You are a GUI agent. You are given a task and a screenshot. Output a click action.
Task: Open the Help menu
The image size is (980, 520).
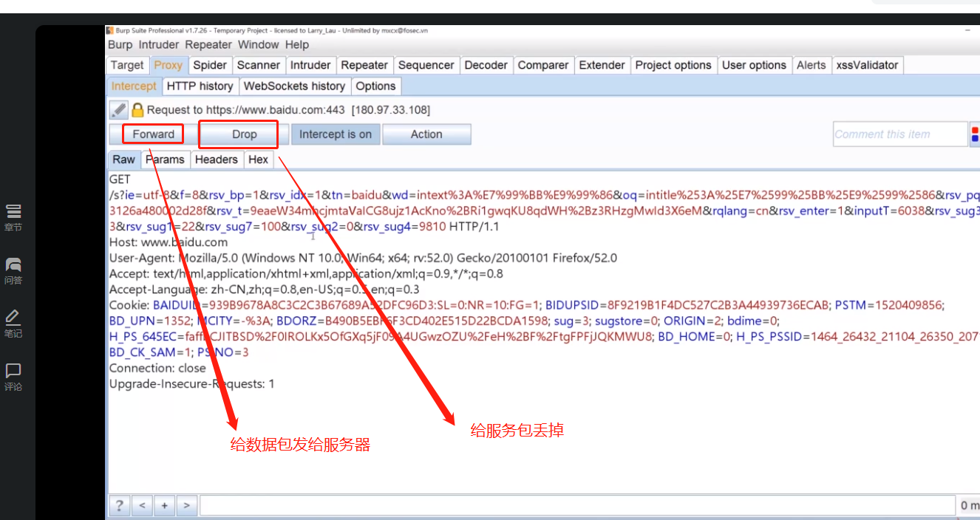[297, 45]
